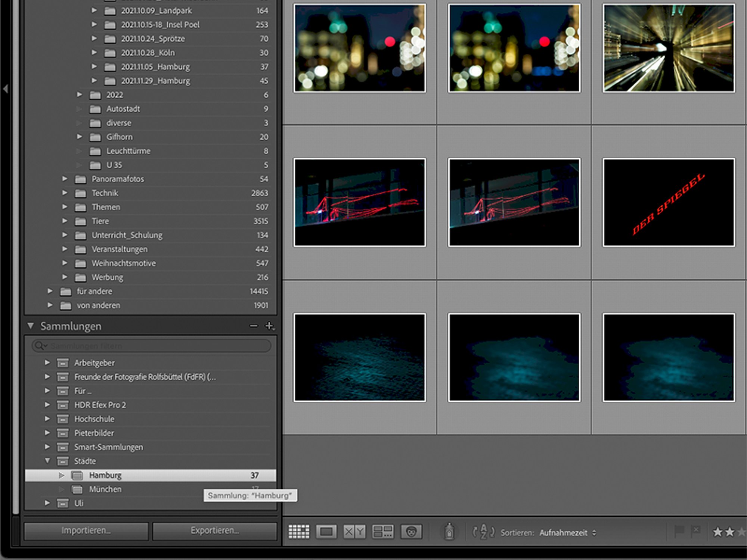The image size is (747, 560).
Task: Open the Aufnahmezeit sort dropdown
Action: click(x=568, y=533)
